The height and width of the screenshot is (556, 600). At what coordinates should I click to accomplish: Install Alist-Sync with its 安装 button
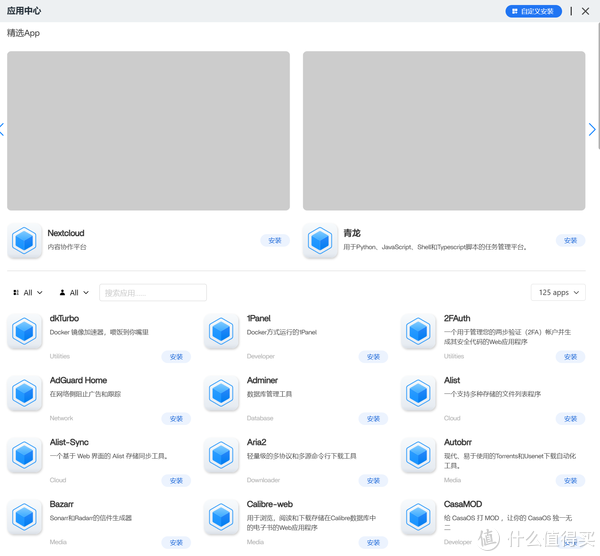(x=176, y=481)
